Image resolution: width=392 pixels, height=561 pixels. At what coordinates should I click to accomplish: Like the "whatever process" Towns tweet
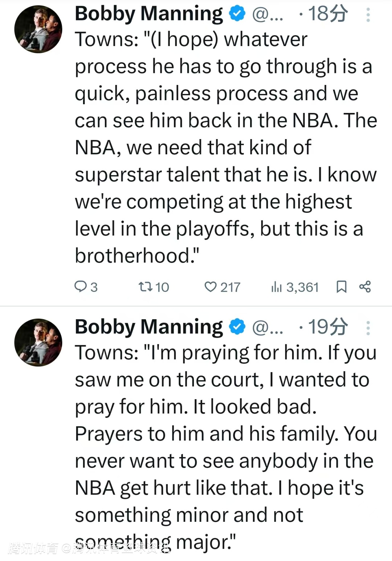coord(211,287)
